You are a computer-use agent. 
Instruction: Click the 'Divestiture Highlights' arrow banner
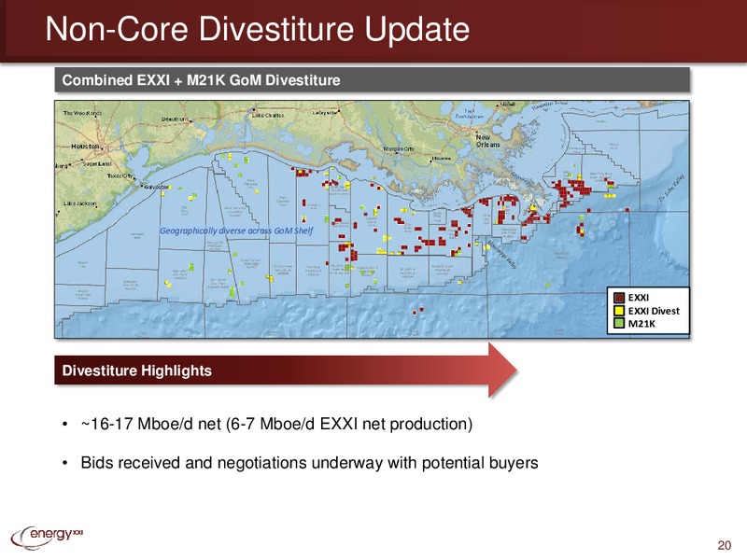[x=286, y=370]
